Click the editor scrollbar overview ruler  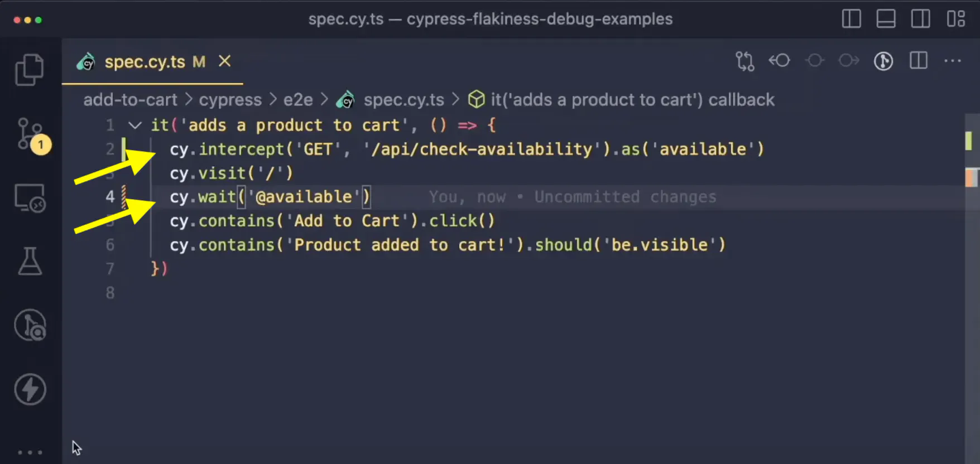coord(971,279)
